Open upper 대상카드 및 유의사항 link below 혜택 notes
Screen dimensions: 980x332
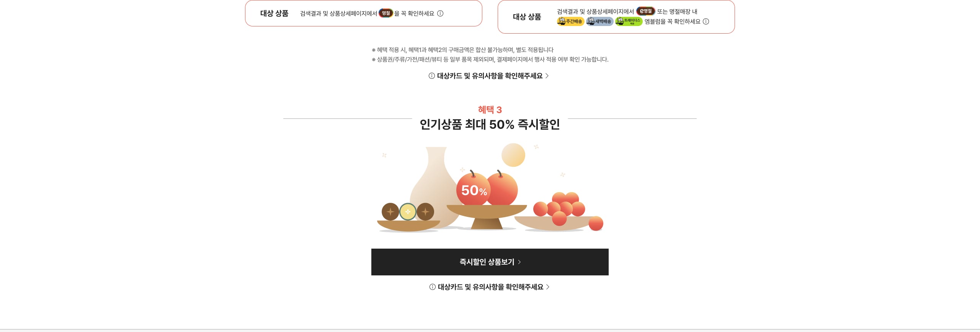tap(489, 76)
